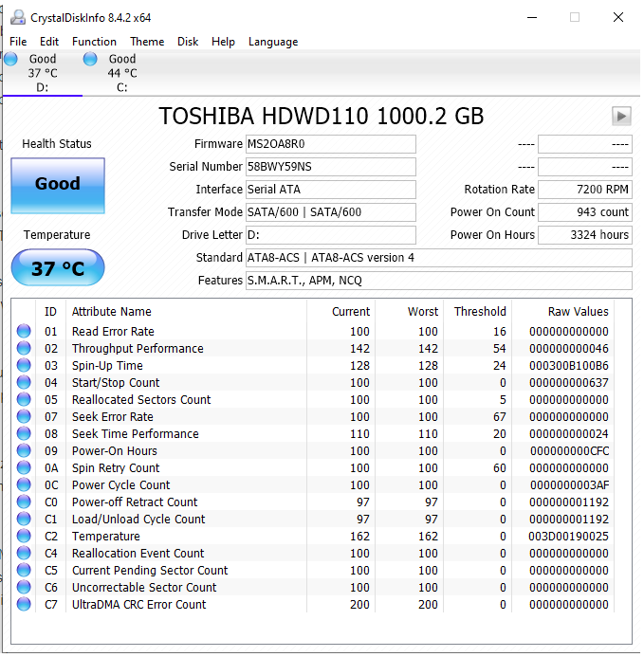644x657 pixels.
Task: Click status orb for Seek Error Rate
Action: (24, 416)
